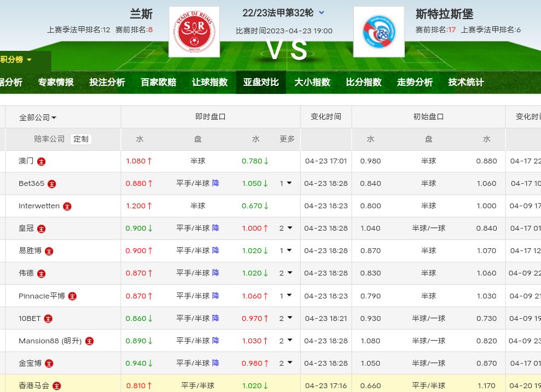Click the red 主 icon beside Bet365
This screenshot has height=392, width=541.
coord(52,184)
